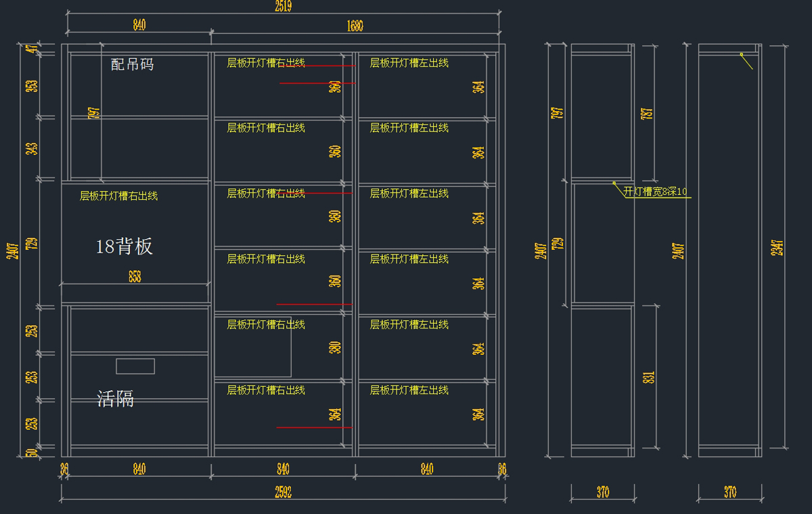
Task: Select the 配吊码 text label
Action: (133, 64)
